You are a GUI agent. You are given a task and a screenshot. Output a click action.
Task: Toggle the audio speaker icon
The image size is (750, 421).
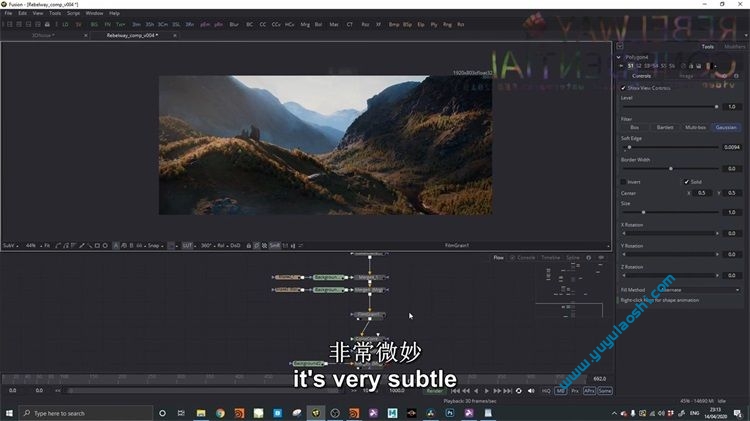tap(531, 391)
